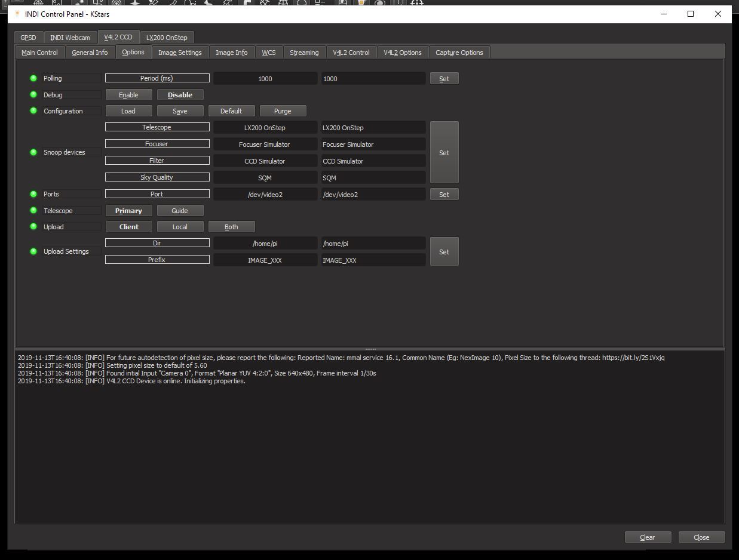Edit the upload Prefix input field
This screenshot has width=739, height=560.
point(373,260)
